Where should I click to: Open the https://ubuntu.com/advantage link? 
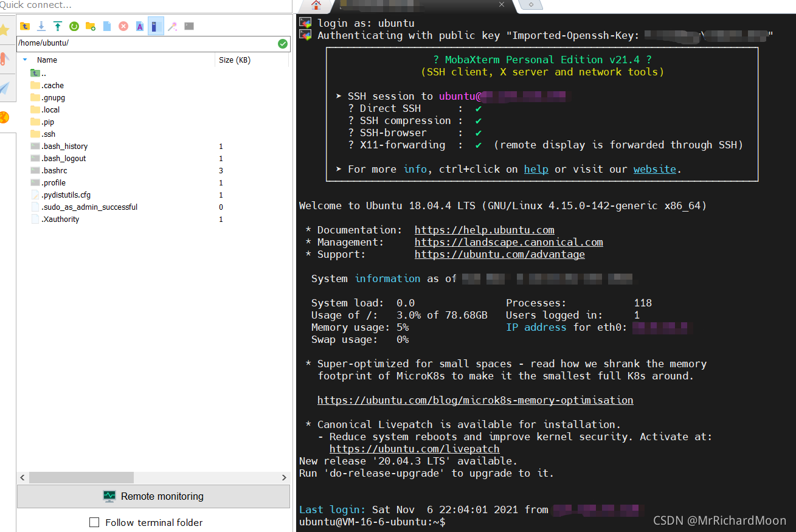(x=500, y=254)
